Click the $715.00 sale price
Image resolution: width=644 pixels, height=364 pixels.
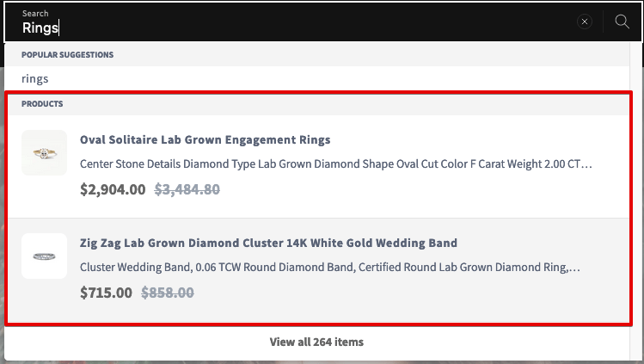(x=106, y=293)
